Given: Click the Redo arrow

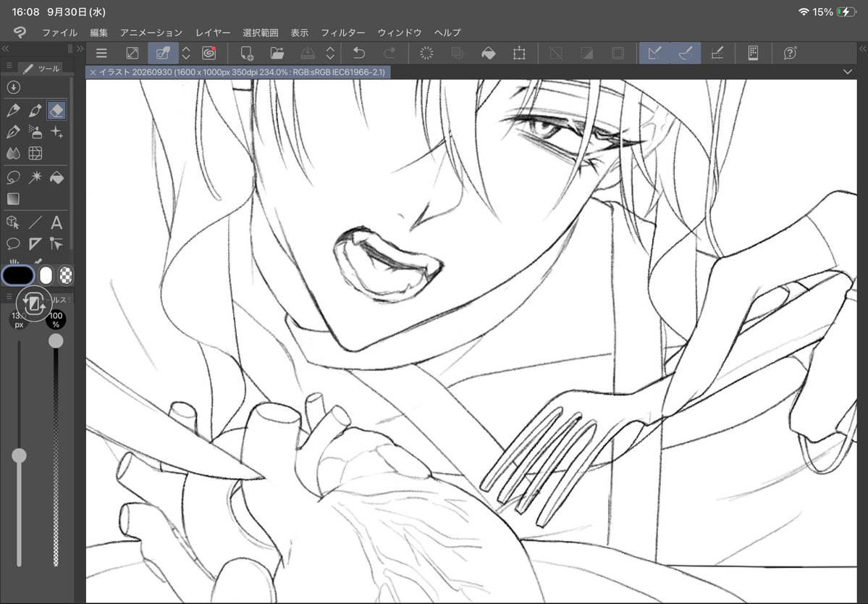Looking at the screenshot, I should [x=389, y=53].
